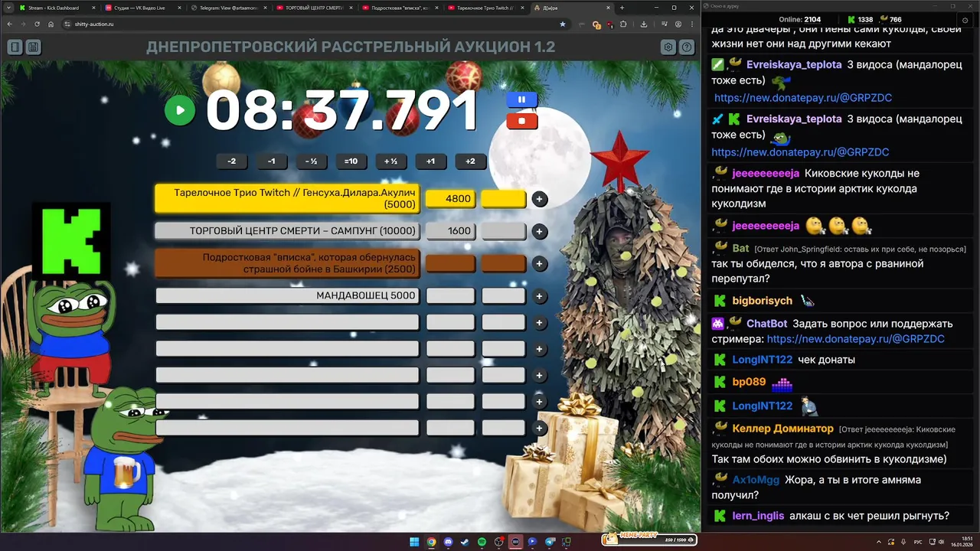This screenshot has width=980, height=551.
Task: Open Spotify from the taskbar
Action: pos(482,542)
